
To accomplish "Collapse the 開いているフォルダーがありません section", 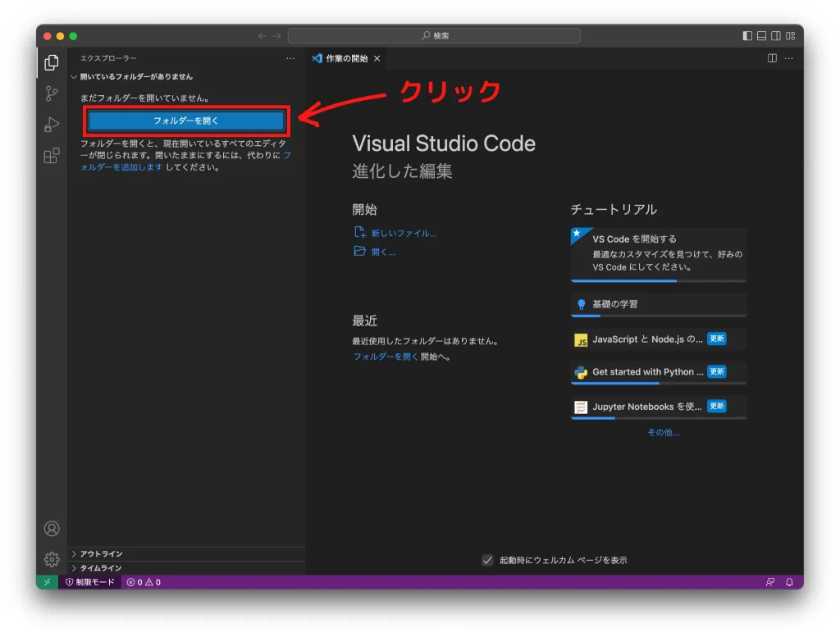I will pos(135,76).
